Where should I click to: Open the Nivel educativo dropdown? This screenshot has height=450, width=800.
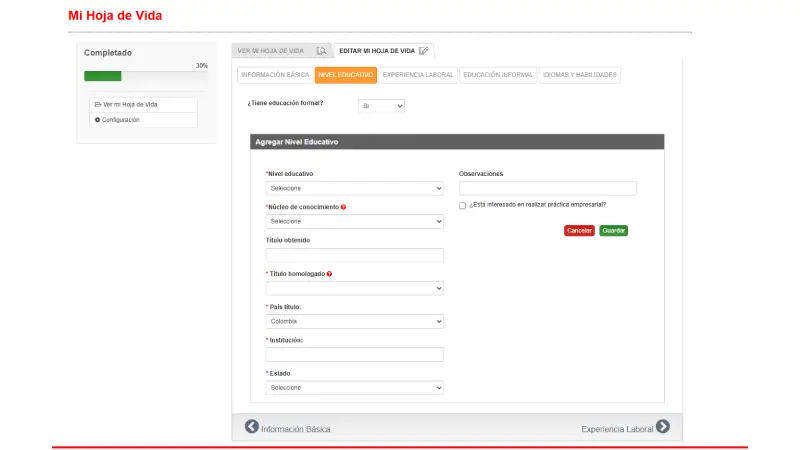pyautogui.click(x=354, y=188)
